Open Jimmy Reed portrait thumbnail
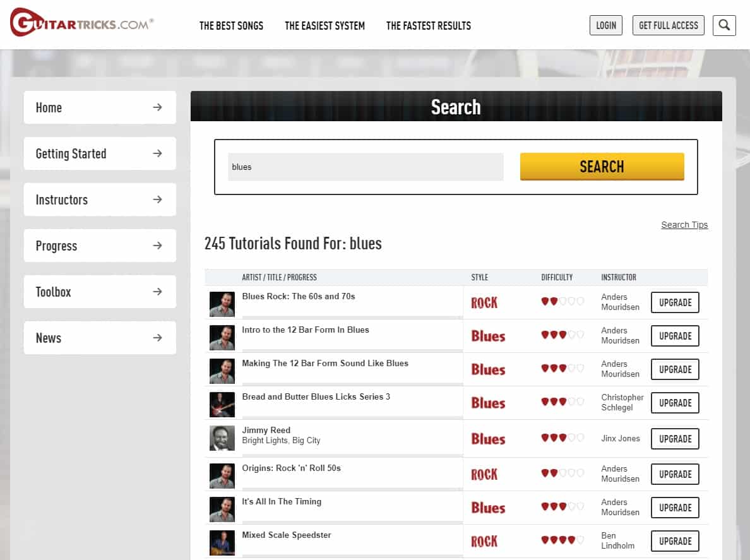This screenshot has width=750, height=560. click(222, 438)
